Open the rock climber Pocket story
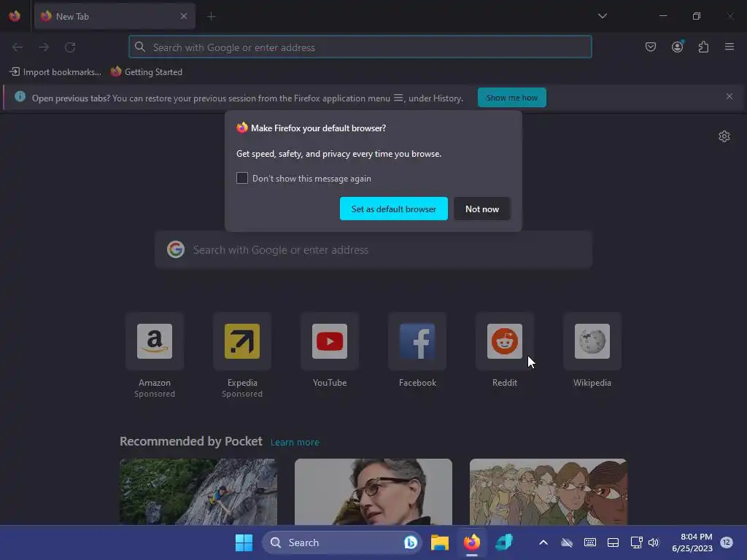747x560 pixels. click(x=198, y=491)
